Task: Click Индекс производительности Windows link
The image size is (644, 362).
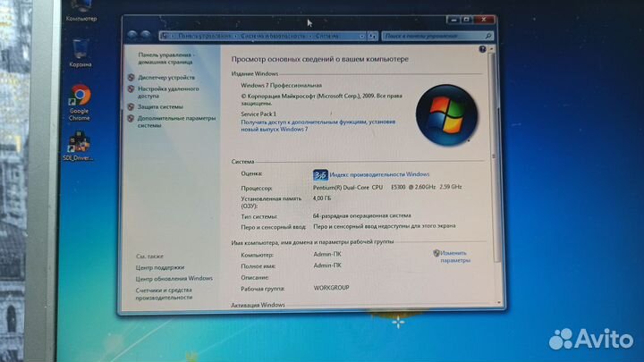Action: [379, 174]
